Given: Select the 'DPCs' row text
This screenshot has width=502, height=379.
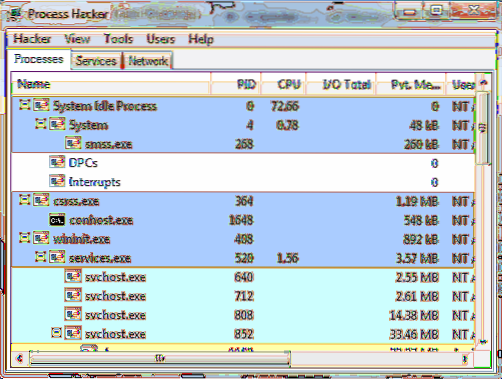Looking at the screenshot, I should tap(83, 163).
